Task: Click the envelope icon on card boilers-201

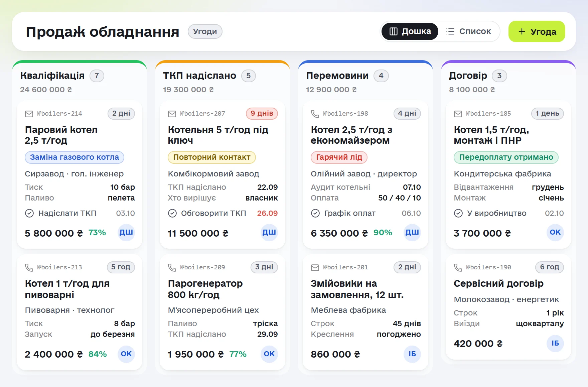Action: point(315,267)
